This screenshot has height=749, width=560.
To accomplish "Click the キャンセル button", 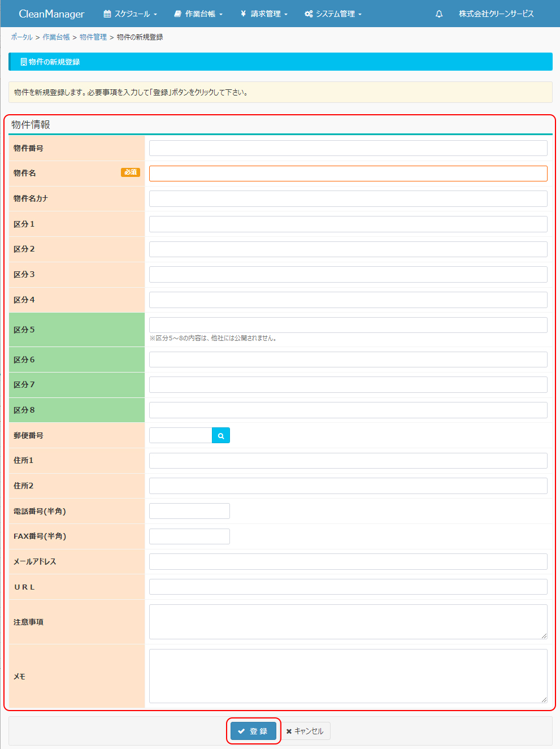I will (x=305, y=731).
